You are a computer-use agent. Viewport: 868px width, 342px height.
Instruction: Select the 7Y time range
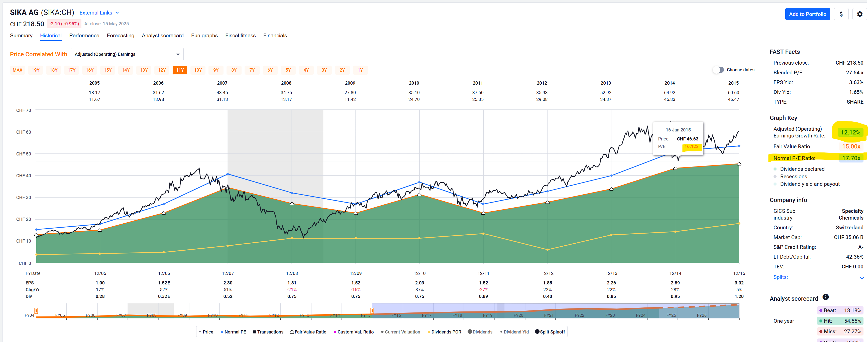coord(252,70)
